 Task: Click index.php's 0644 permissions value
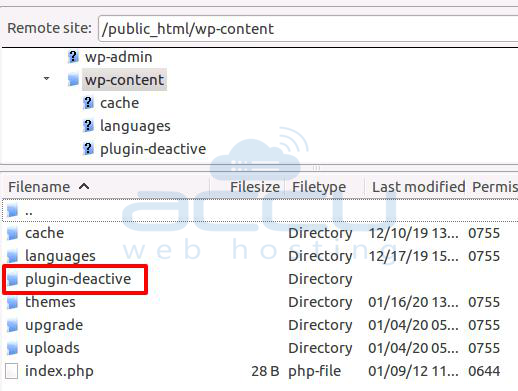point(484,371)
